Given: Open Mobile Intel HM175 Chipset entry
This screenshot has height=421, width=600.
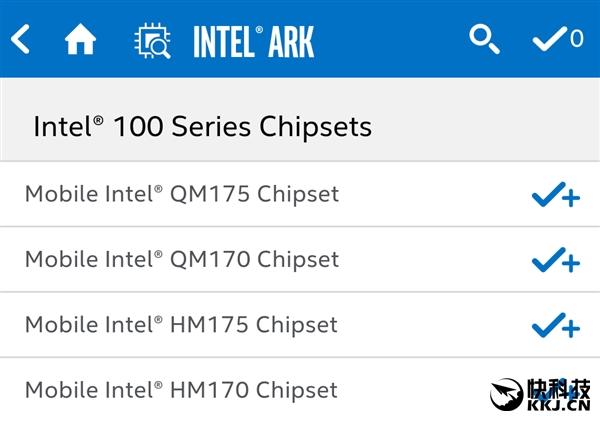Looking at the screenshot, I should coord(182,324).
